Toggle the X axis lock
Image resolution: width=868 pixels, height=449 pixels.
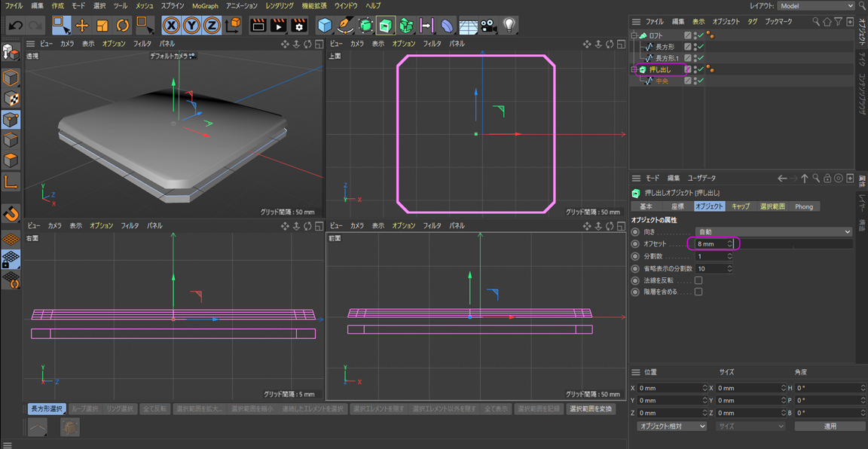[x=172, y=26]
